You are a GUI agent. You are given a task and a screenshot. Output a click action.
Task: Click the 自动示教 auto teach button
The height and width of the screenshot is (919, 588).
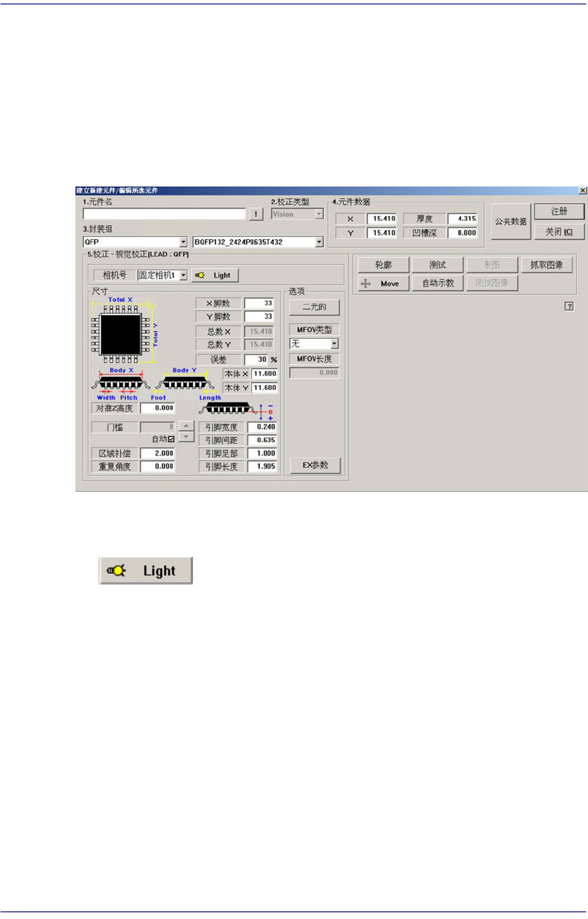click(x=438, y=283)
